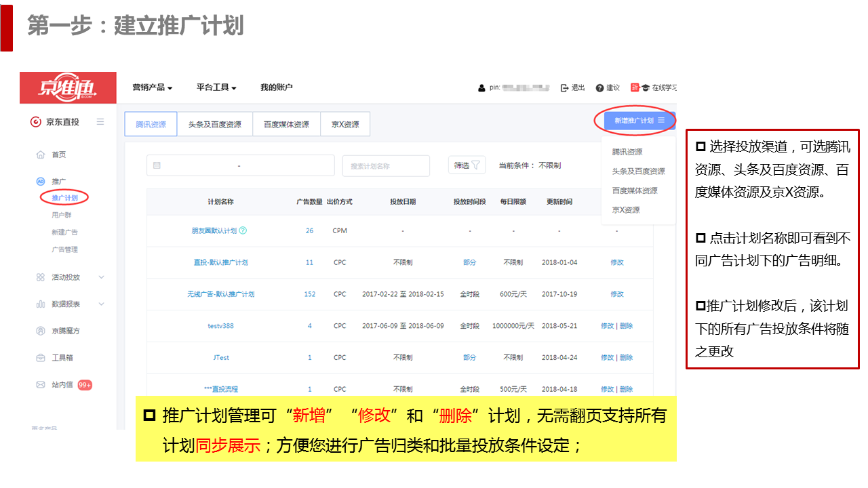Image resolution: width=868 pixels, height=488 pixels.
Task: Click 部分 in JTest row
Action: [x=470, y=358]
